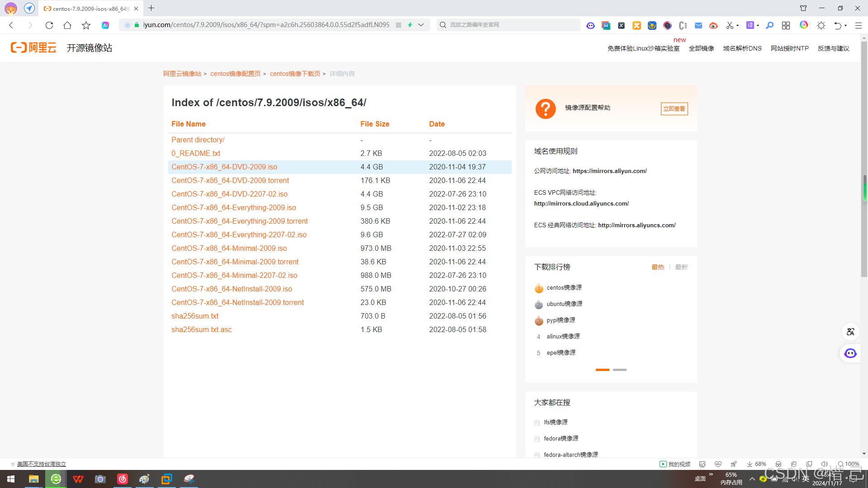Image resolution: width=868 pixels, height=488 pixels.
Task: Toggle night mode sun icon
Action: click(x=821, y=25)
